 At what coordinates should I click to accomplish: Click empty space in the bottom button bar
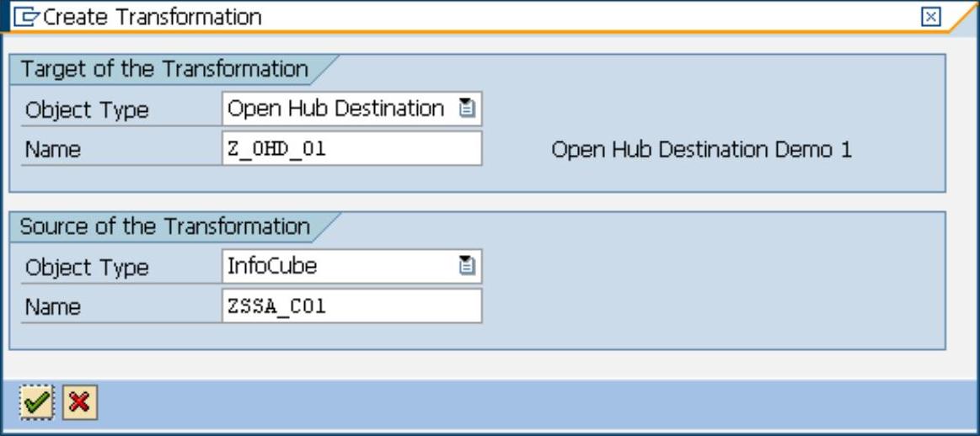click(506, 403)
